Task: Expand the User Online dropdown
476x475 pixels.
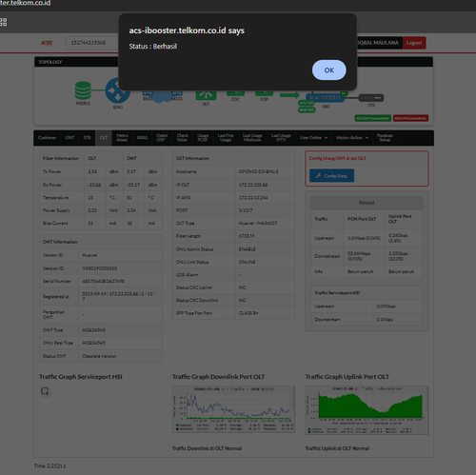Action: click(313, 138)
